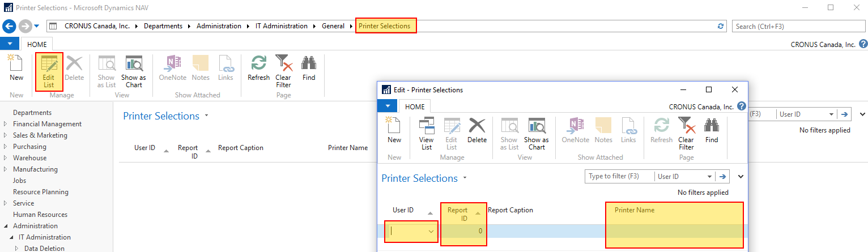
Task: Click Clear Filter in main ribbon
Action: point(283,71)
